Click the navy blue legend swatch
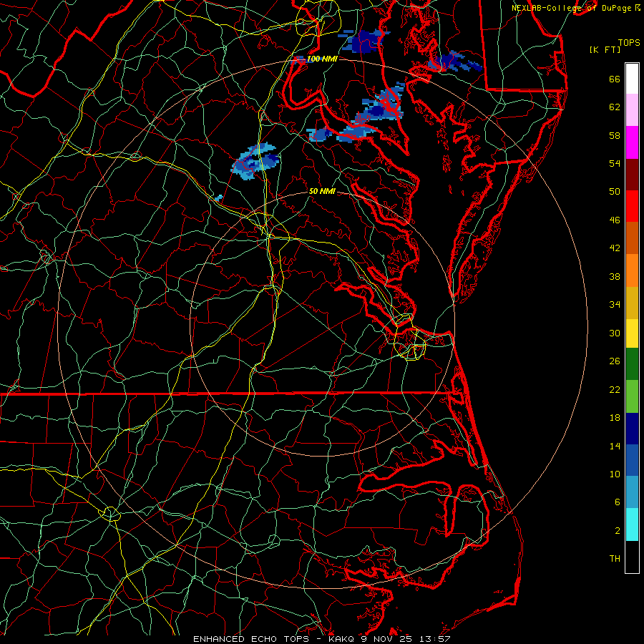 tap(632, 429)
